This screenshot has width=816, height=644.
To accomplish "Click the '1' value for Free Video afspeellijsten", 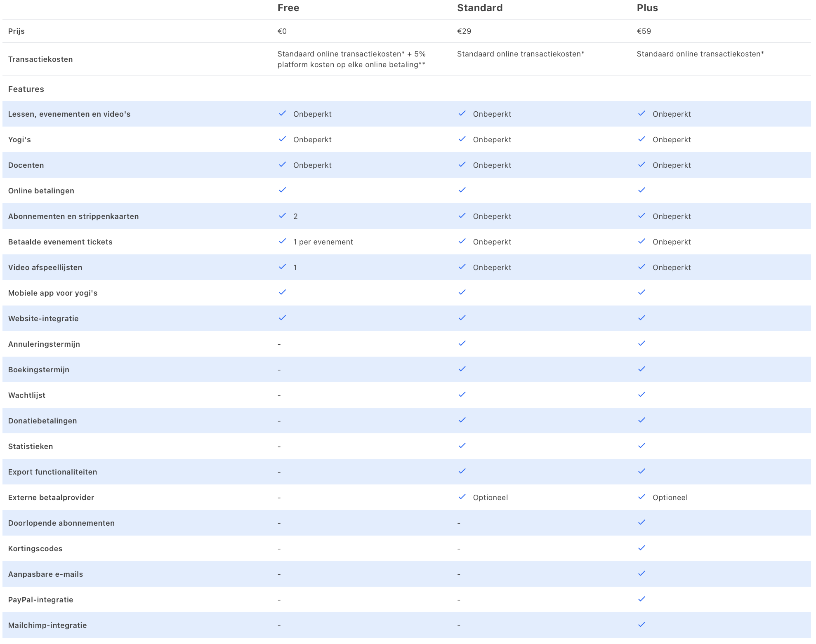I will (295, 268).
